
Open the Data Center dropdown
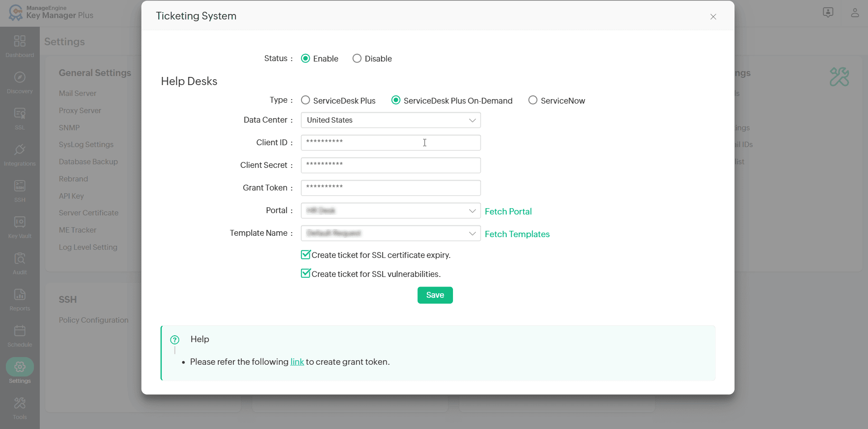pyautogui.click(x=391, y=120)
